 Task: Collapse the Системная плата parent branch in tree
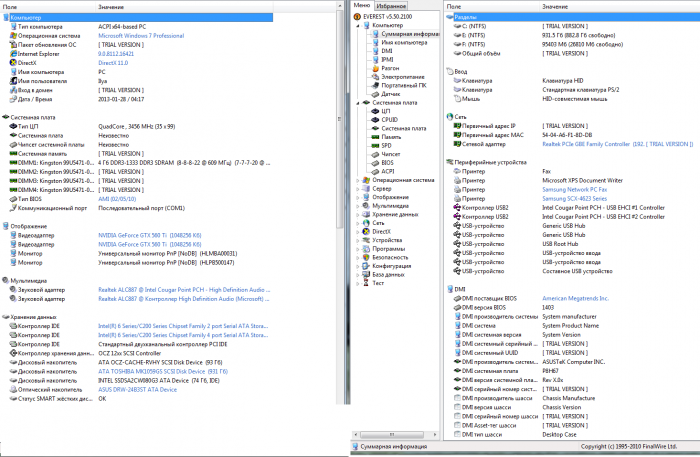click(358, 103)
